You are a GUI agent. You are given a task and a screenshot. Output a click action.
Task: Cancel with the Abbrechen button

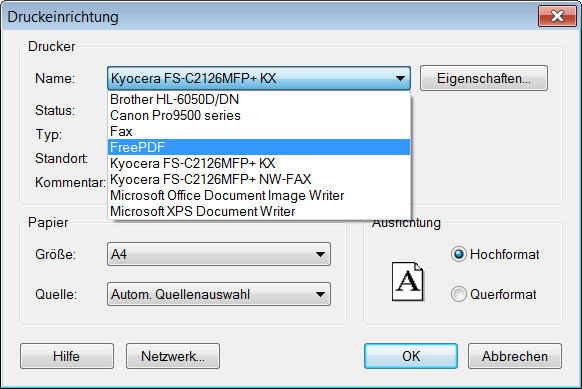click(x=515, y=356)
